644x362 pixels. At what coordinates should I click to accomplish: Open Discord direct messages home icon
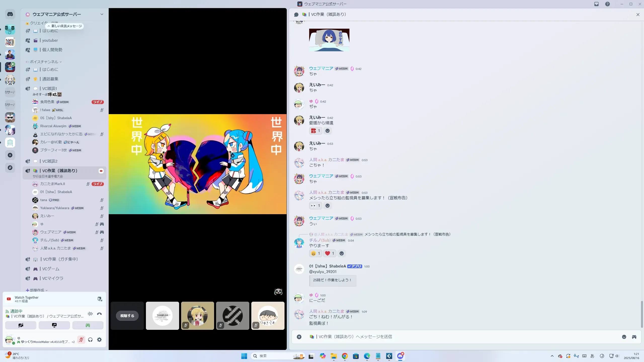pyautogui.click(x=10, y=14)
